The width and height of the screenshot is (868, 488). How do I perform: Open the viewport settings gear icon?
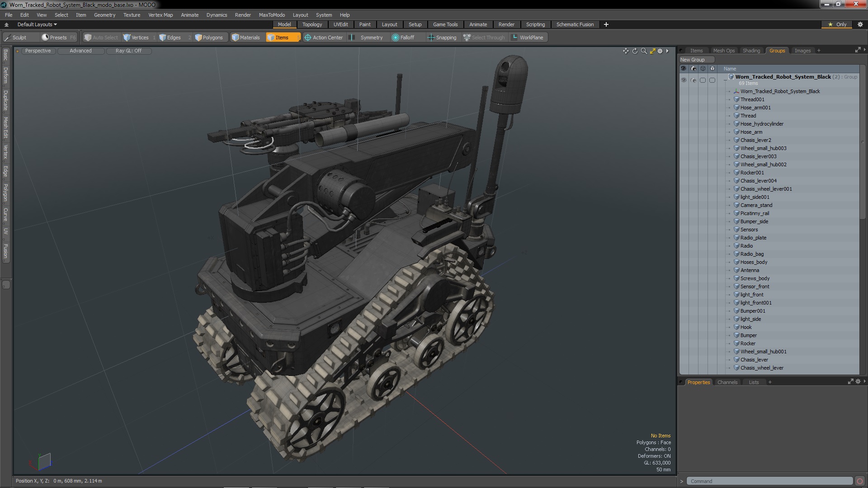click(660, 51)
